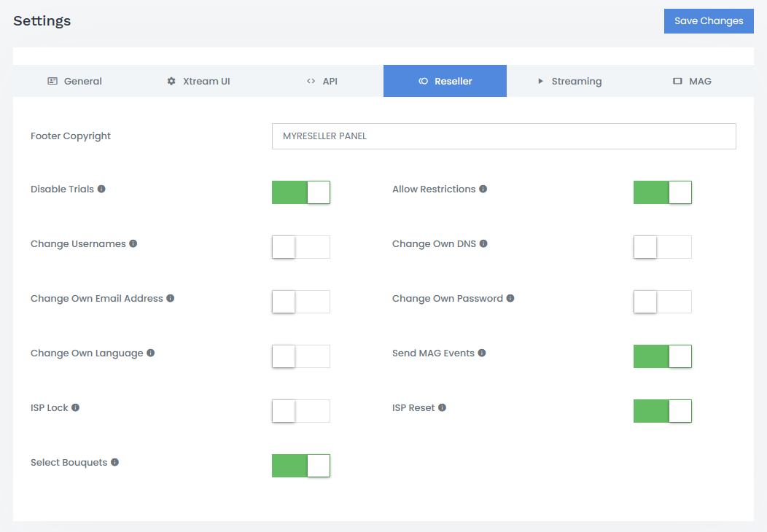
Task: Click info icon next to ISP Lock
Action: click(x=75, y=408)
